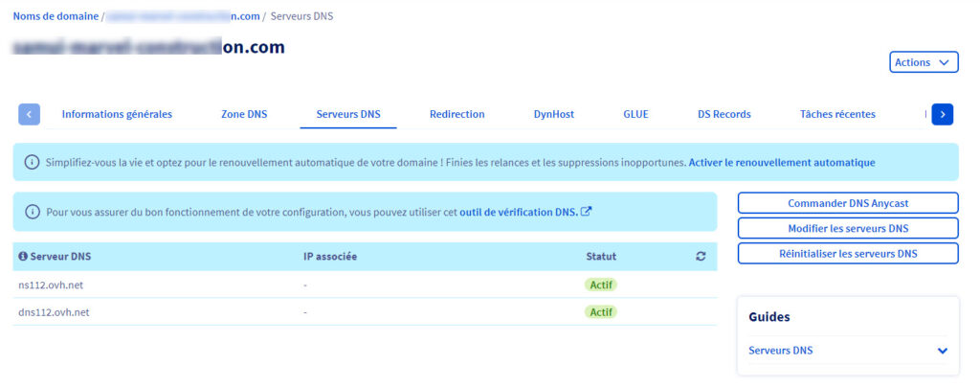Click the IP associée column header
The height and width of the screenshot is (388, 980).
point(330,257)
